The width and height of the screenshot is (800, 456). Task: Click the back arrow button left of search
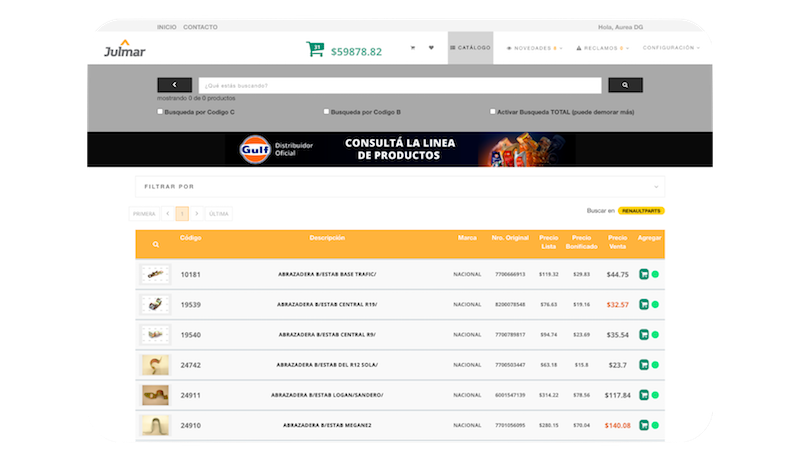tap(174, 85)
